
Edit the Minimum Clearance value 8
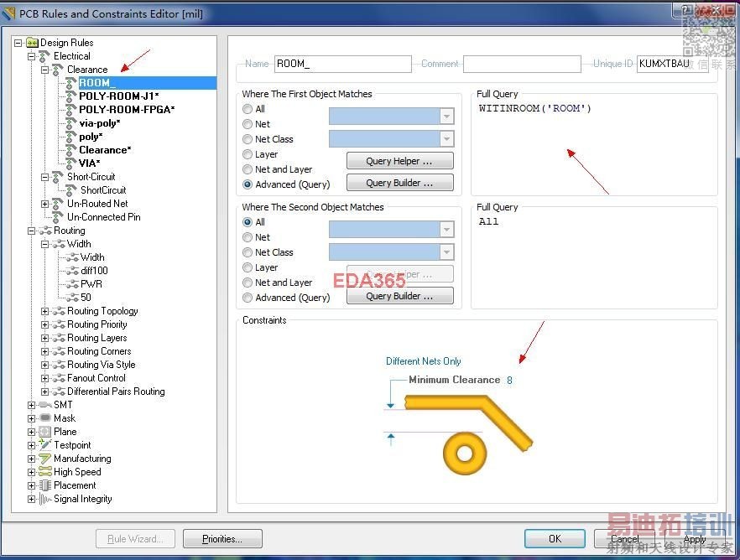tap(509, 381)
